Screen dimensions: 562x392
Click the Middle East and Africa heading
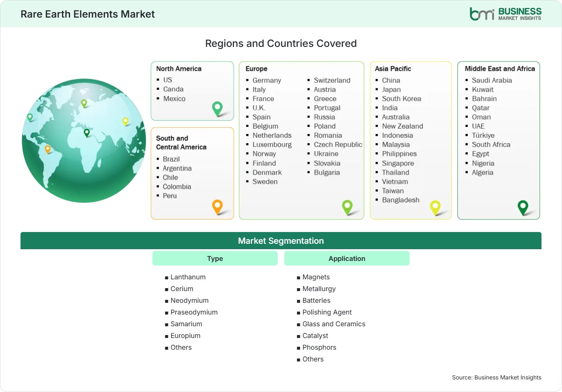500,69
